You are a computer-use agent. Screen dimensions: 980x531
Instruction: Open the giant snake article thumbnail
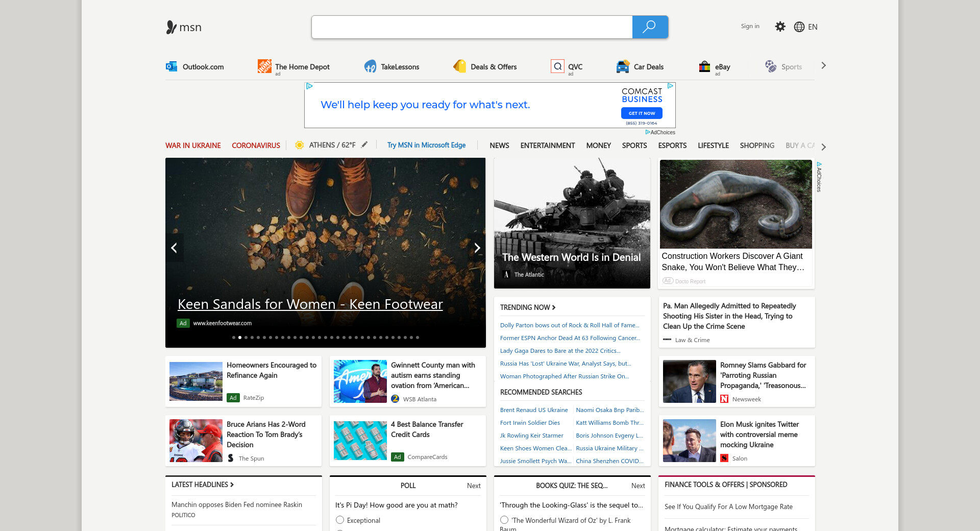[736, 204]
